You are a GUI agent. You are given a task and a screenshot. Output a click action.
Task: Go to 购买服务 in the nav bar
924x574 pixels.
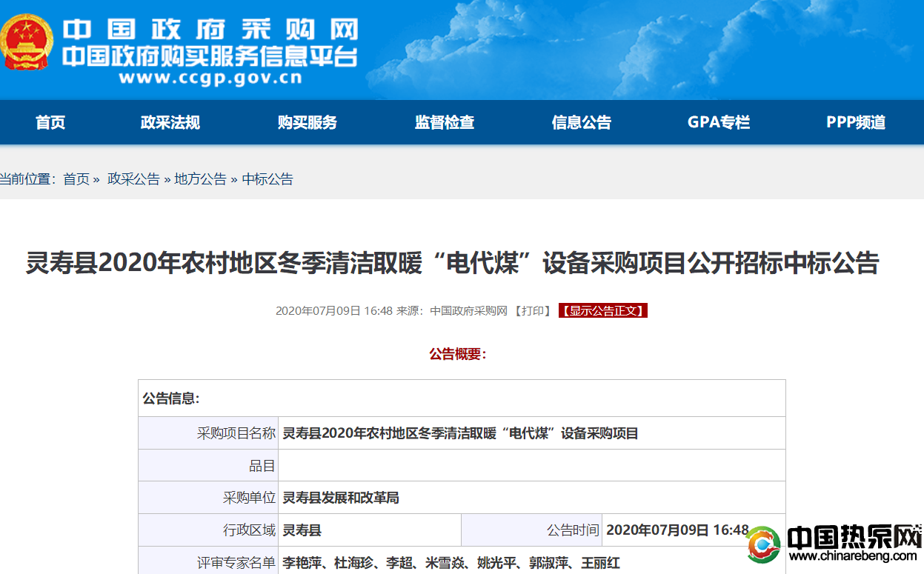[308, 122]
